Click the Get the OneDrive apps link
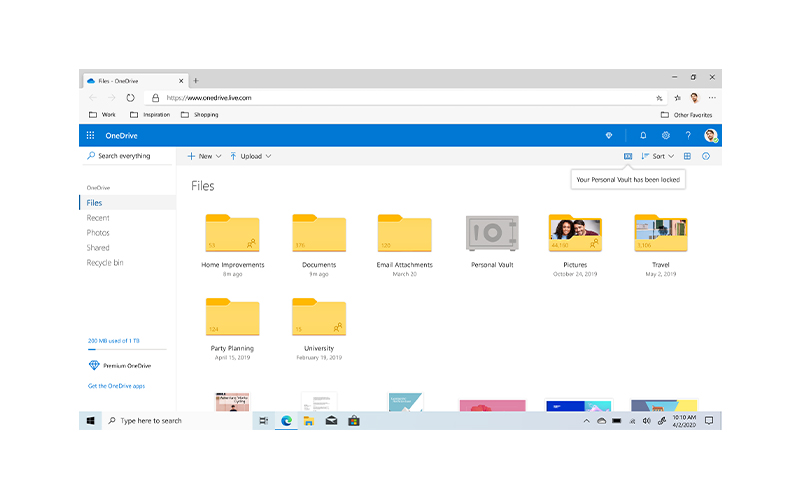The image size is (800, 500). click(118, 386)
